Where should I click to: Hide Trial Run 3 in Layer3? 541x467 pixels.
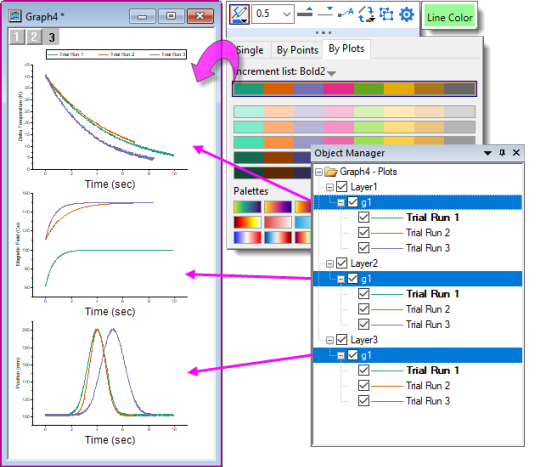(x=363, y=401)
